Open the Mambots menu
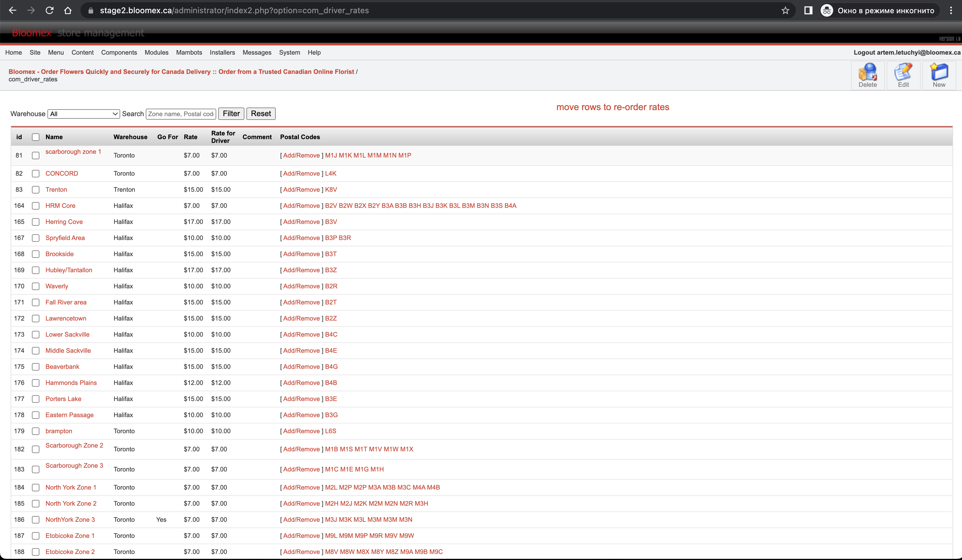Image resolution: width=962 pixels, height=560 pixels. tap(189, 52)
